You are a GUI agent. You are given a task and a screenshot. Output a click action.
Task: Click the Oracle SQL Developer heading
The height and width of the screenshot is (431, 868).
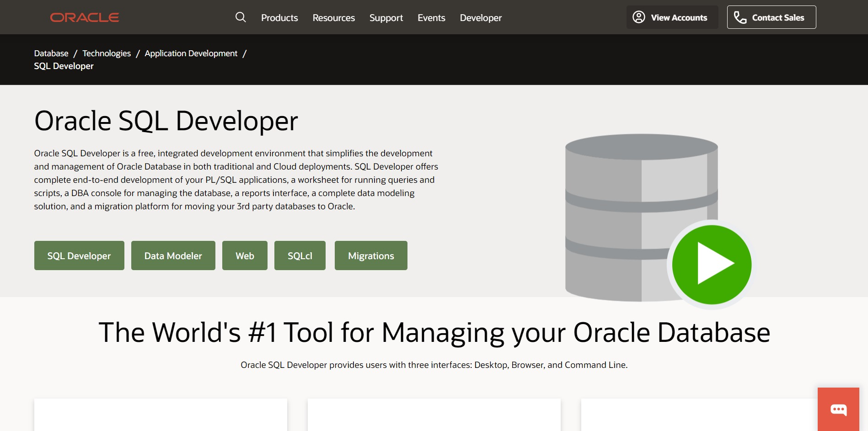(x=166, y=122)
